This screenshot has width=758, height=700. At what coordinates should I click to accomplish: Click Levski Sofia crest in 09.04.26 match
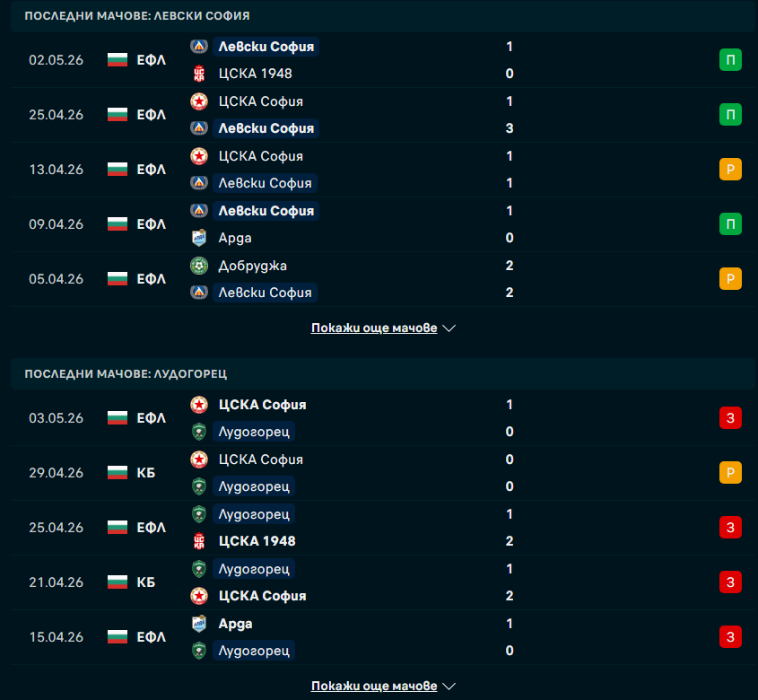tap(198, 210)
